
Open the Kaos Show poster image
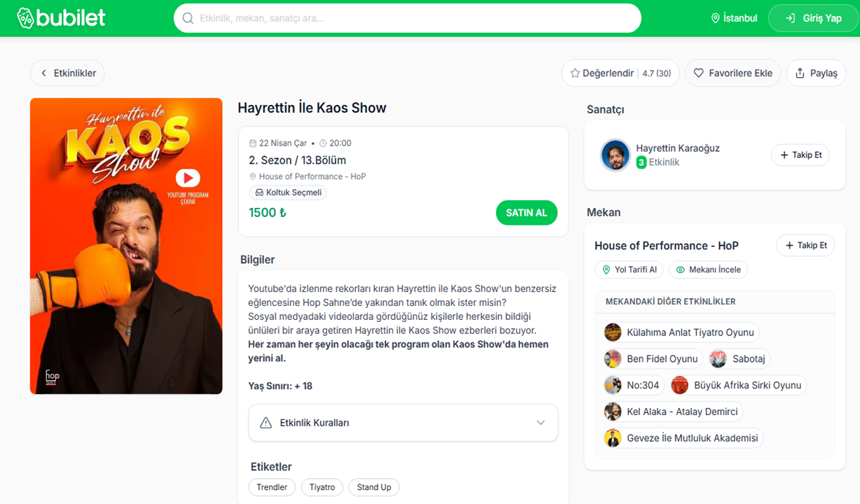126,246
